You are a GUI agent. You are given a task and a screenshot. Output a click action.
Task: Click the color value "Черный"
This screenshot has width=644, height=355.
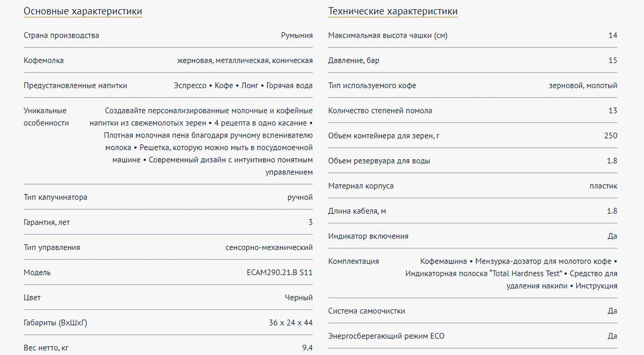(x=299, y=298)
